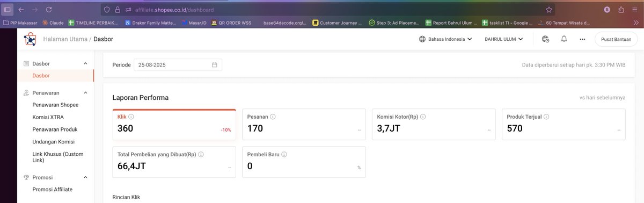Open the QR ORDER WSS bookmark
Viewport: 644px width, 203px height.
[231, 23]
